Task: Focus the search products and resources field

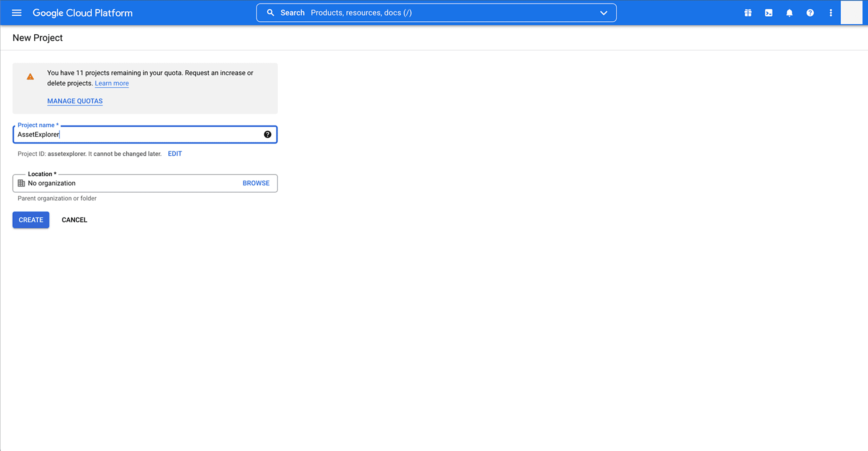Action: (436, 13)
